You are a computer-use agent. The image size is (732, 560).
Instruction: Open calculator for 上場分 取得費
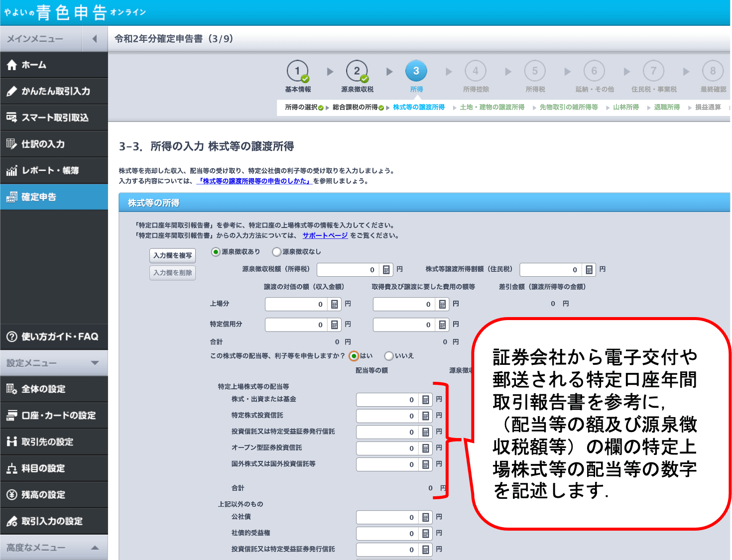(442, 304)
